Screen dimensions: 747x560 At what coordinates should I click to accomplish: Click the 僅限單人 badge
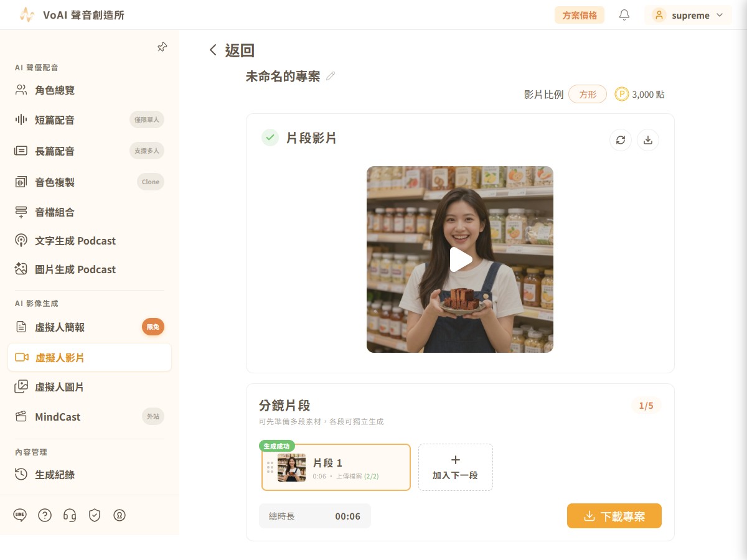tap(147, 119)
